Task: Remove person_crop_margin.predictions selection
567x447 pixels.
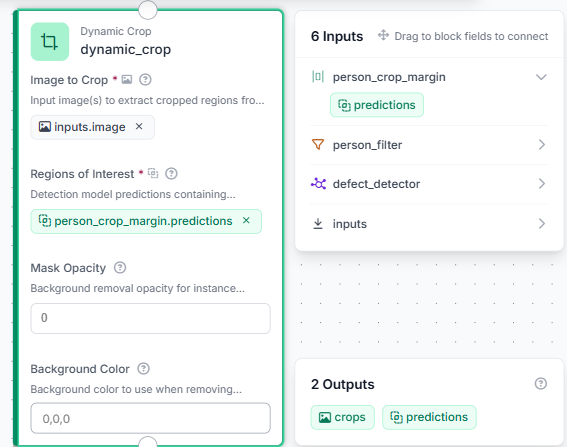Action: [246, 220]
